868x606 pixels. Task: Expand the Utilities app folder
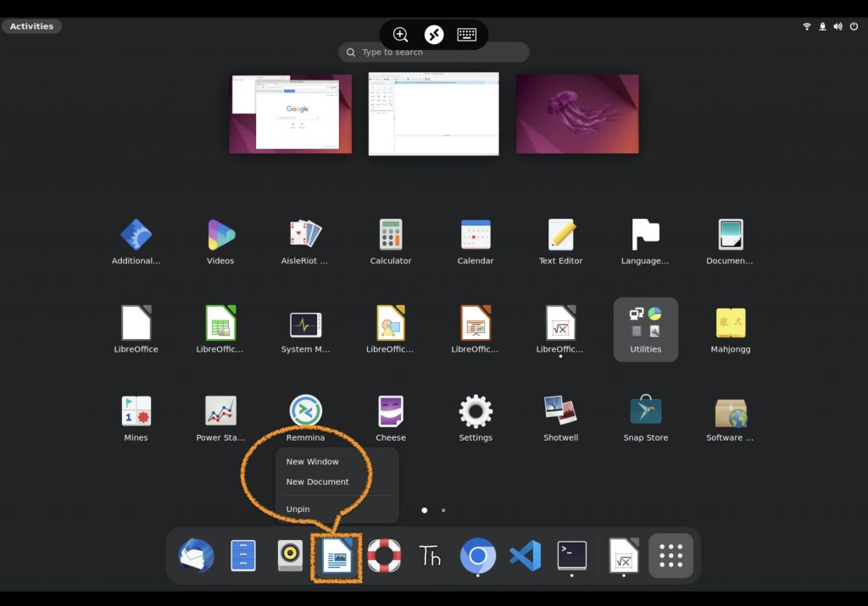point(645,329)
